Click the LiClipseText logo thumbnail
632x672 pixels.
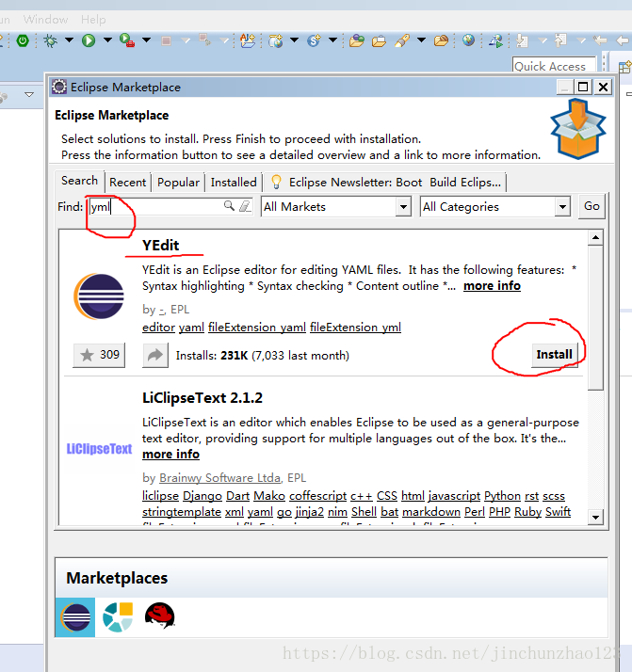click(x=99, y=449)
